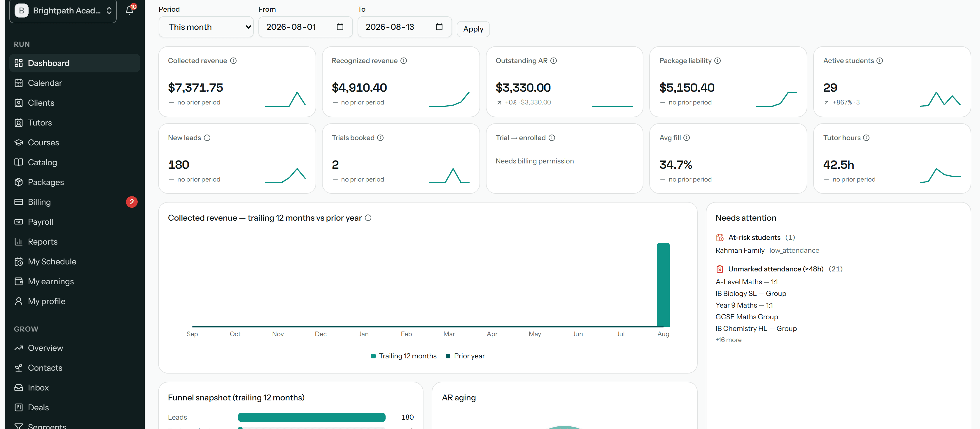Viewport: 980px width, 429px height.
Task: Click the 'Needs billing permission' text
Action: [534, 161]
